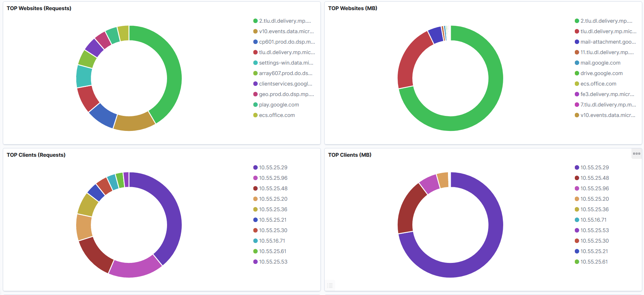Click 10.55.25.36 legend in TOP Clients (MB)
The width and height of the screenshot is (644, 295).
(x=592, y=209)
